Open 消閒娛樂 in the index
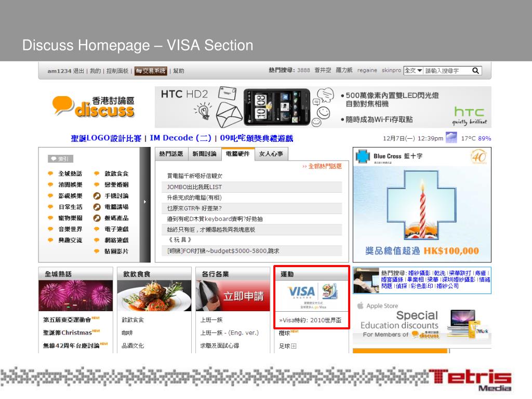The width and height of the screenshot is (532, 399). [x=70, y=184]
